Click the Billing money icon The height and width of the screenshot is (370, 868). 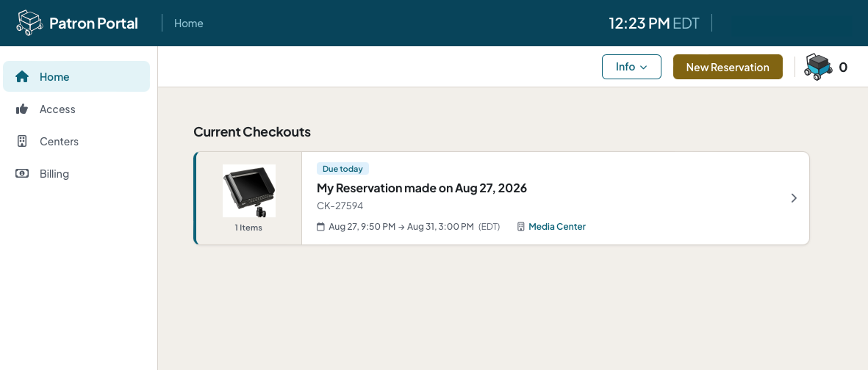(22, 174)
